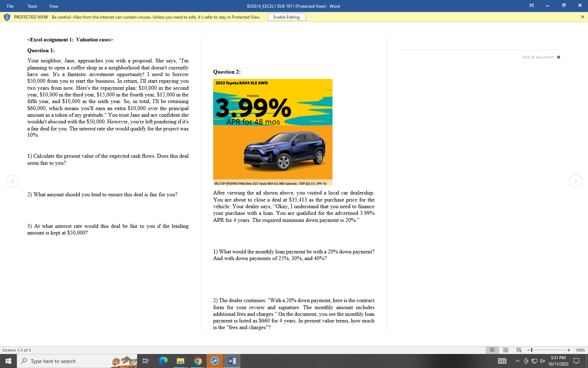Click the Enable Editing button
Screen dimensions: 588x368
(x=286, y=17)
